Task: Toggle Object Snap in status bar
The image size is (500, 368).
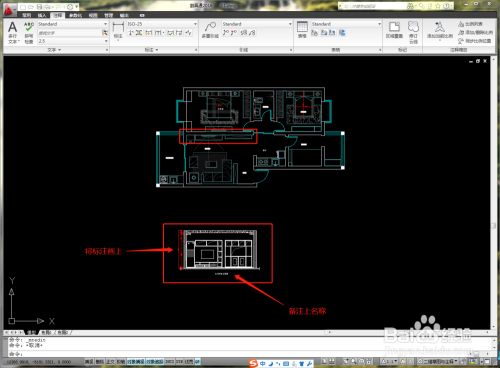Action: [136, 361]
